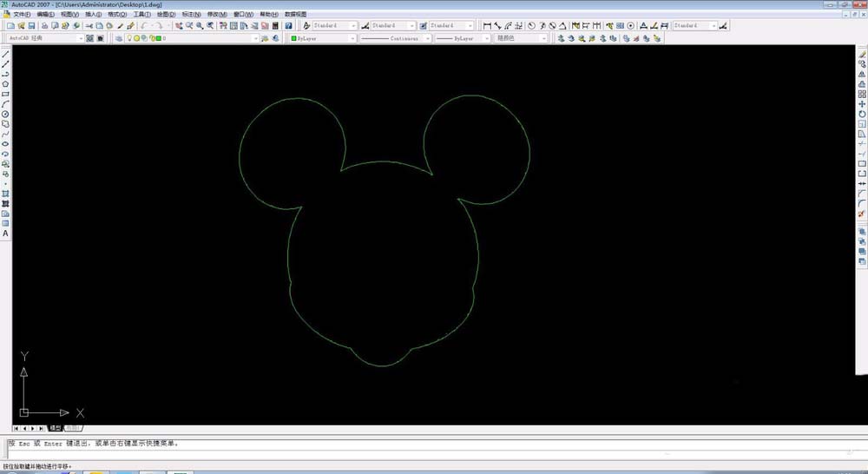
Task: Click the Plot (print) icon
Action: pyautogui.click(x=45, y=26)
